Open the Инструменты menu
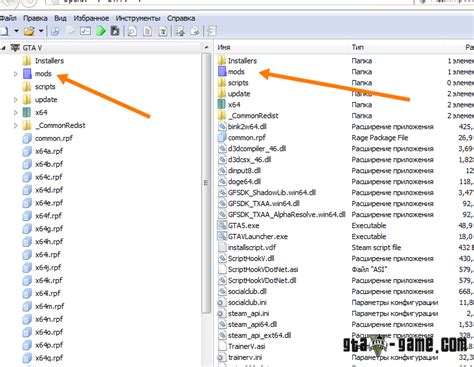The image size is (474, 367). pos(138,18)
